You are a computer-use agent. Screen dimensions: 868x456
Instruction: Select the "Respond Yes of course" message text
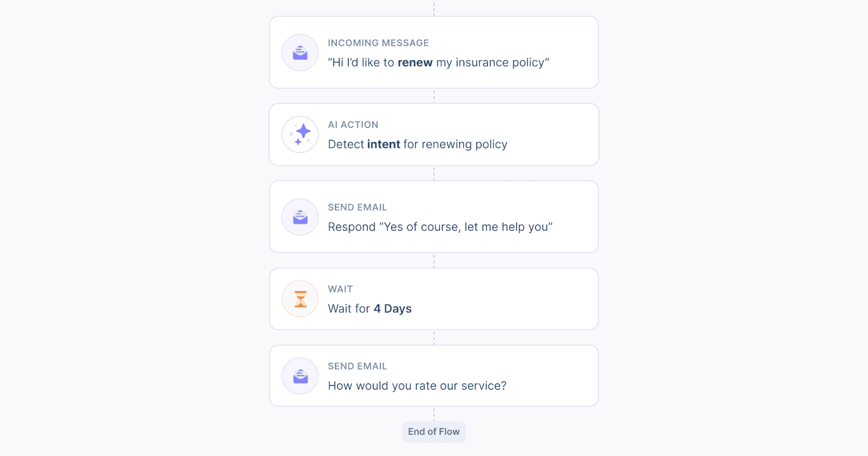[440, 227]
